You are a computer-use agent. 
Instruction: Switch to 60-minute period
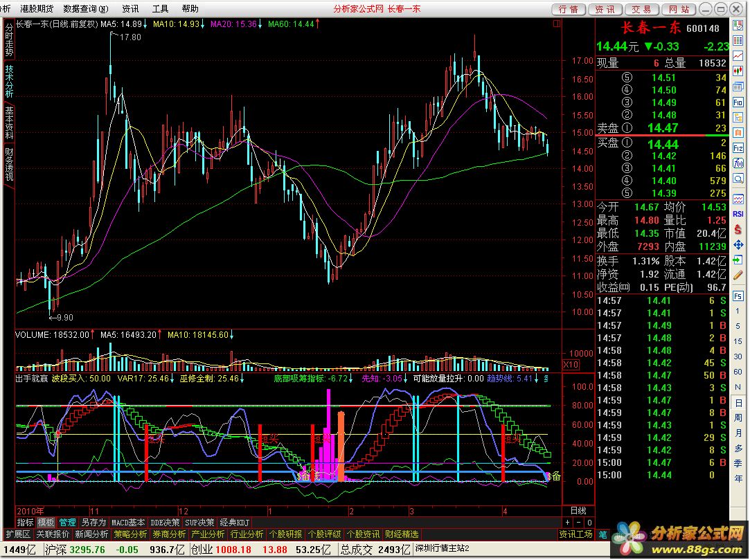click(738, 372)
